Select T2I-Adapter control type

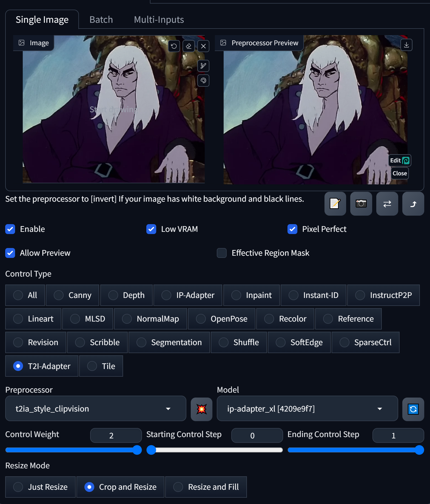(x=42, y=366)
